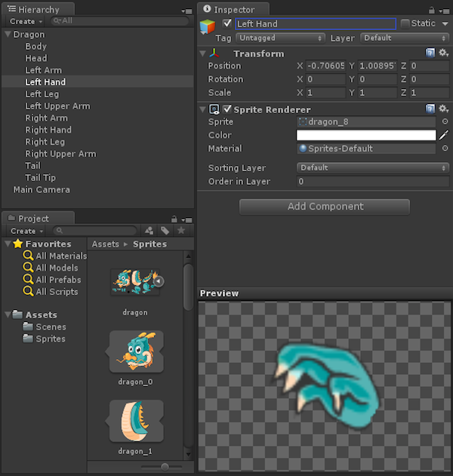The image size is (453, 476).
Task: Select the dragon_0 head sprite thumbnail
Action: [136, 352]
